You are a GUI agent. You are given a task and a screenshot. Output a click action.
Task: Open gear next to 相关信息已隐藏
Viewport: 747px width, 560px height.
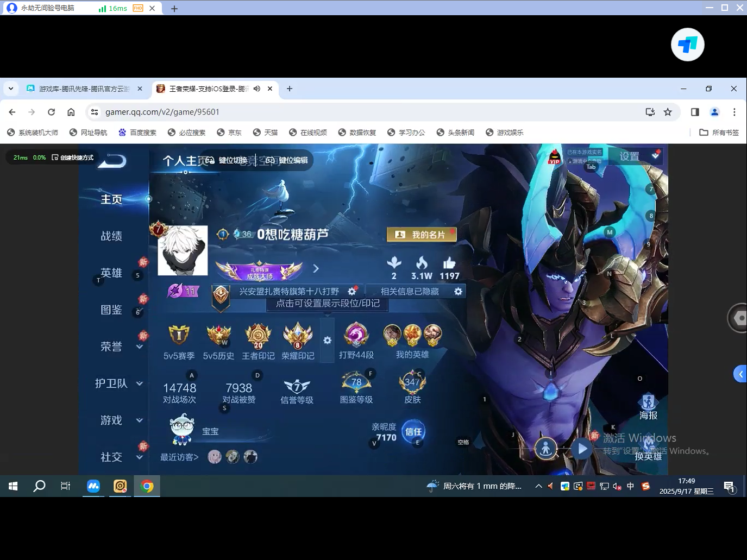pos(458,292)
